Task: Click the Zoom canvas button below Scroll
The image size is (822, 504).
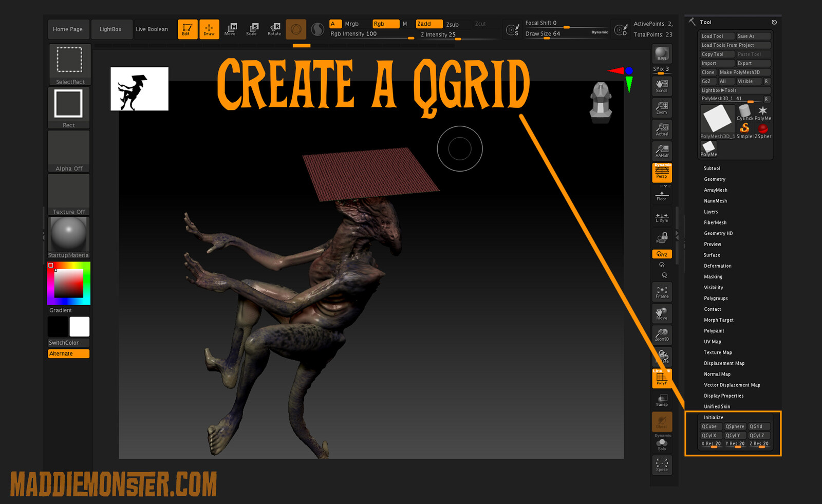Action: click(x=662, y=107)
